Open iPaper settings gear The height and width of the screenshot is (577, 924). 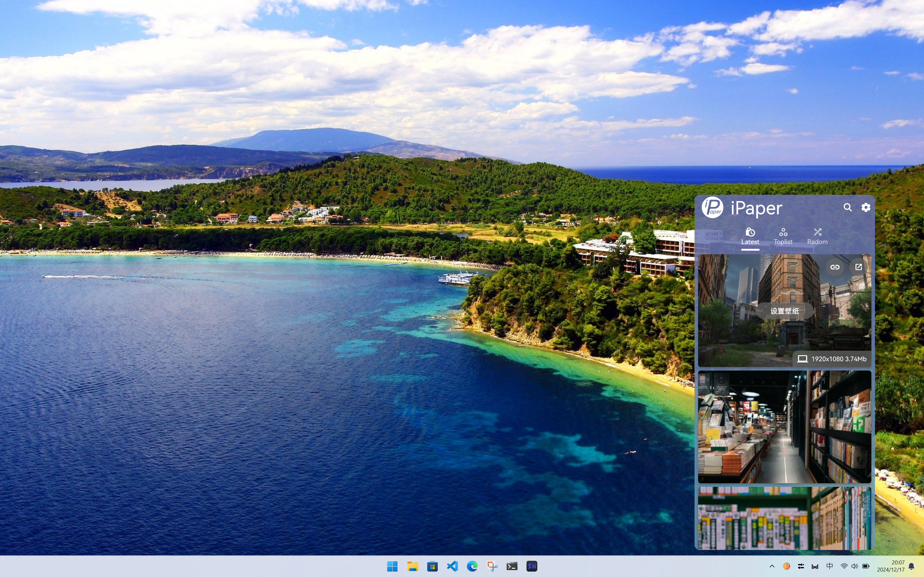866,207
